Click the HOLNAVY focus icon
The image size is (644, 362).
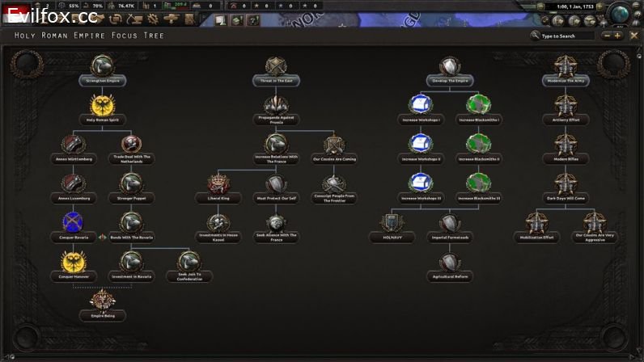click(x=391, y=222)
